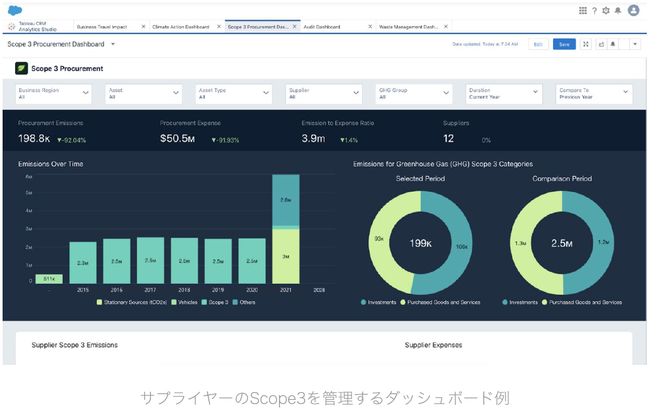Expand the Scope 3 Procurement Dashboard title dropdown
The image size is (650, 415).
tap(113, 44)
